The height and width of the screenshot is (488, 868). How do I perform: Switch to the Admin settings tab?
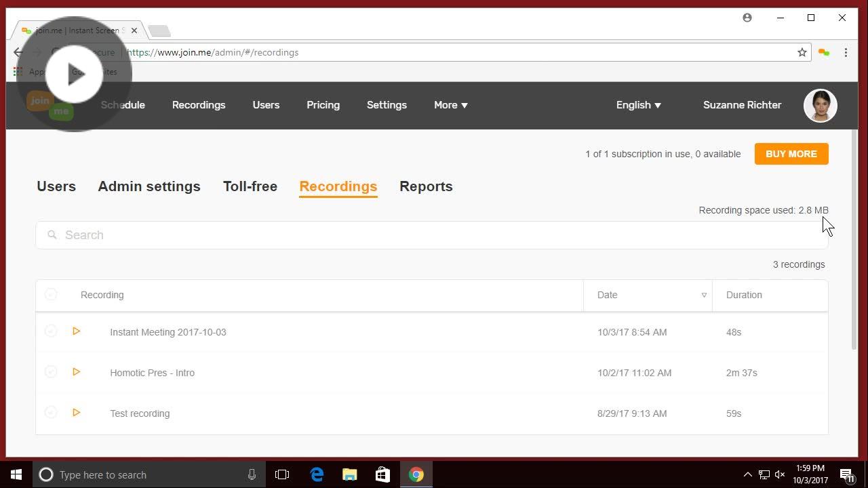point(149,186)
